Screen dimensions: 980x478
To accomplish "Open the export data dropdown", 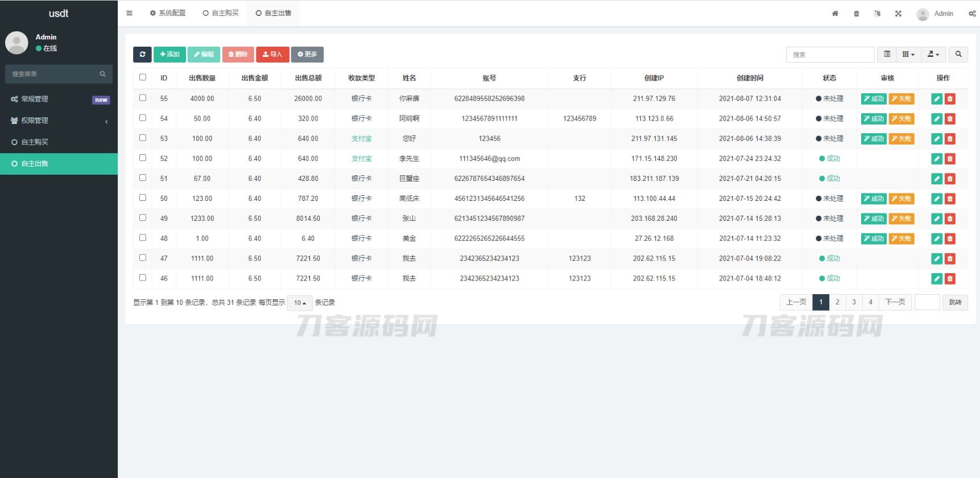I will coord(933,55).
